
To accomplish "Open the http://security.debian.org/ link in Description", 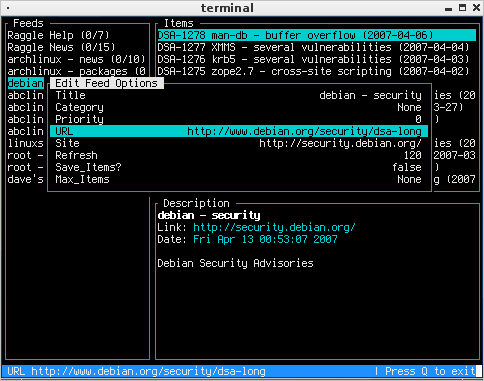I will pos(274,227).
